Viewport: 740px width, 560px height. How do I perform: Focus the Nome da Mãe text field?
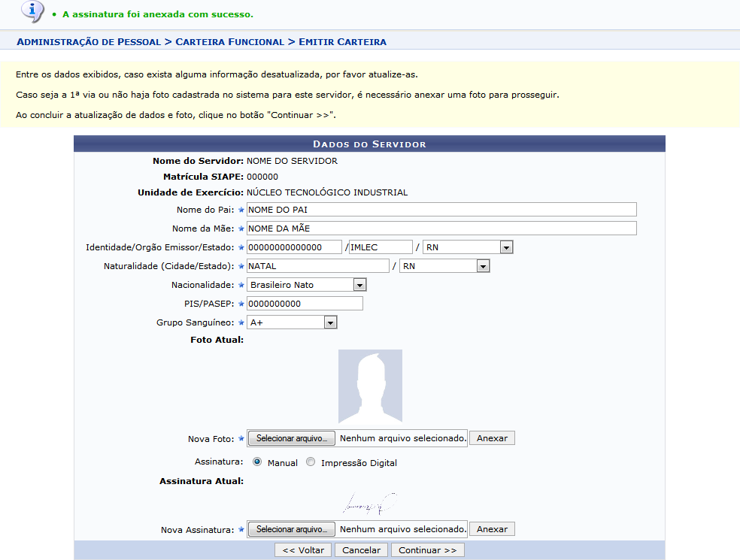pos(441,229)
